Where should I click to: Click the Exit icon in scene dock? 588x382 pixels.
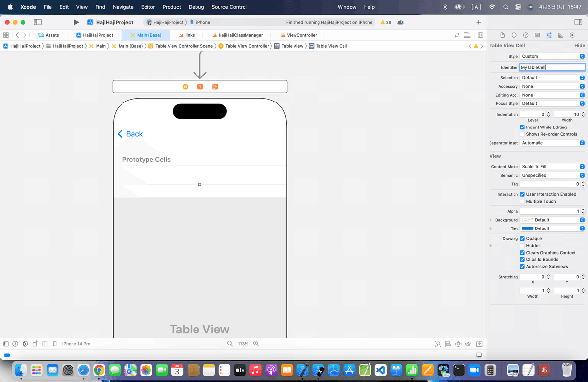(x=215, y=87)
